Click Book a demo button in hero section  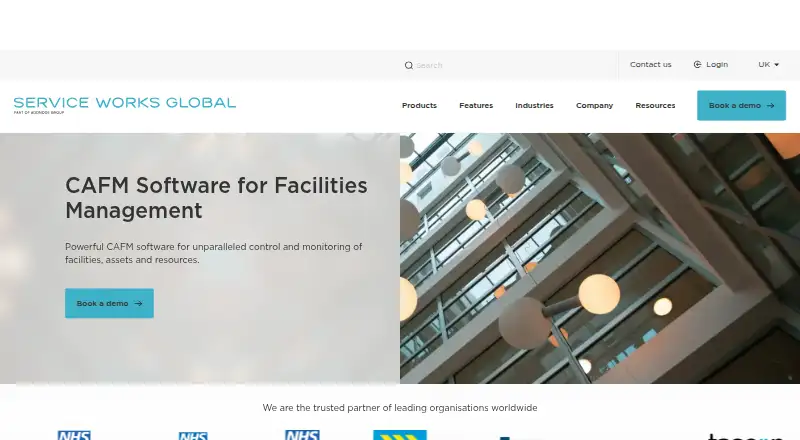[x=109, y=303]
